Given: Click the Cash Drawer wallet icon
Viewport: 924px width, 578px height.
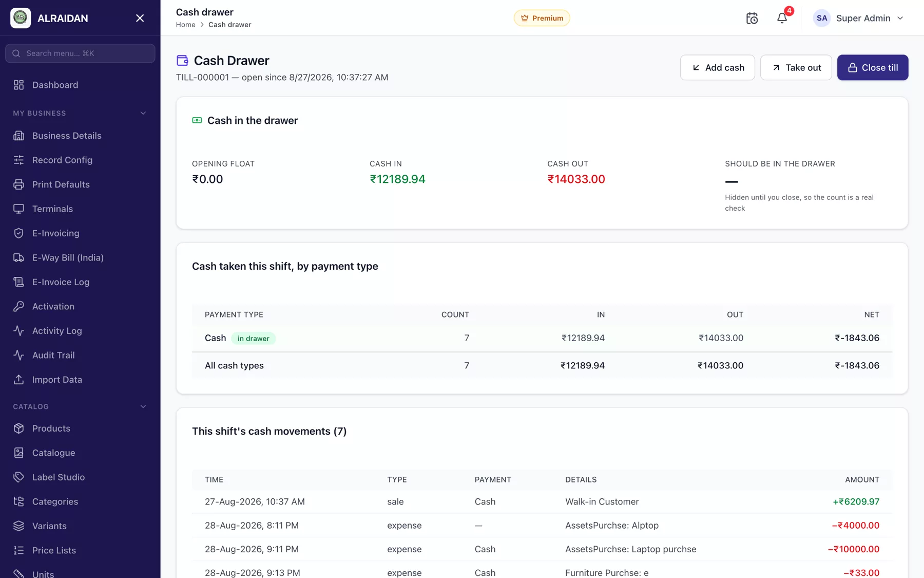Looking at the screenshot, I should point(182,61).
